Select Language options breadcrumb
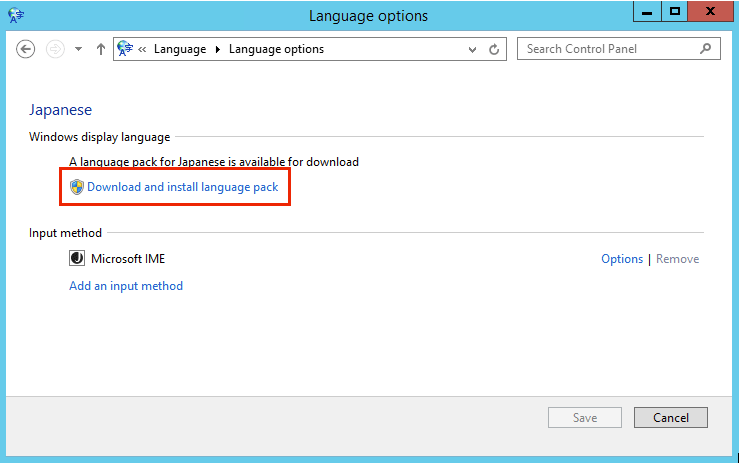Screen dimensions: 740x464 tap(276, 49)
